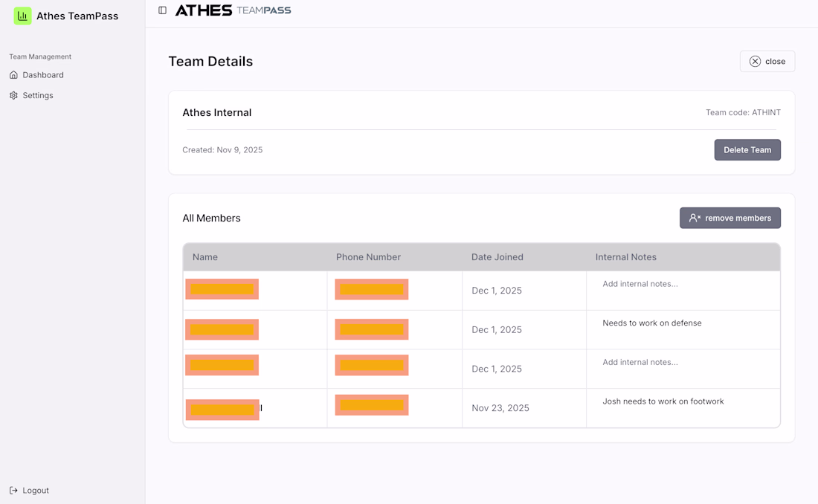This screenshot has height=504, width=818.
Task: Click the Date Joined column header
Action: pos(497,257)
